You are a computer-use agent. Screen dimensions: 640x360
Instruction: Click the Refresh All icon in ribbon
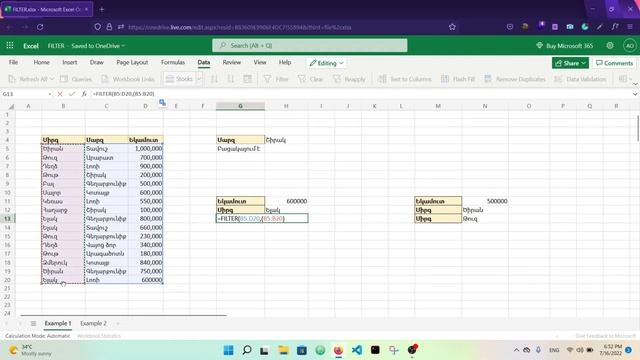pos(12,79)
